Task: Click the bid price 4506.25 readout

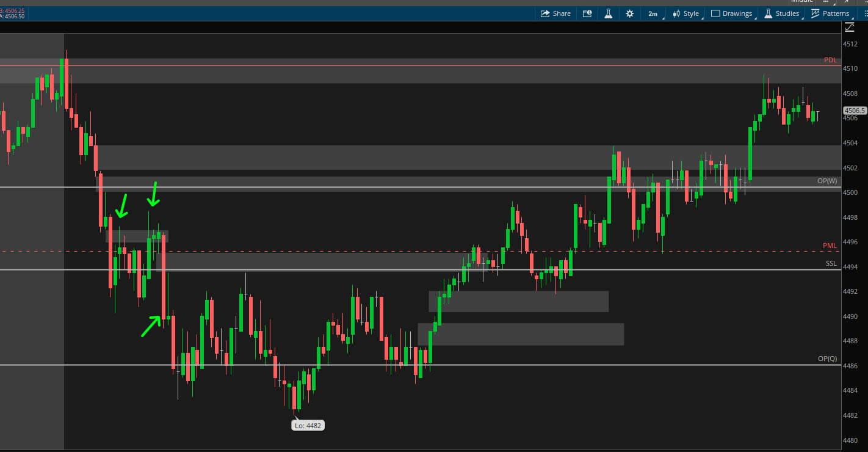Action: pos(12,10)
